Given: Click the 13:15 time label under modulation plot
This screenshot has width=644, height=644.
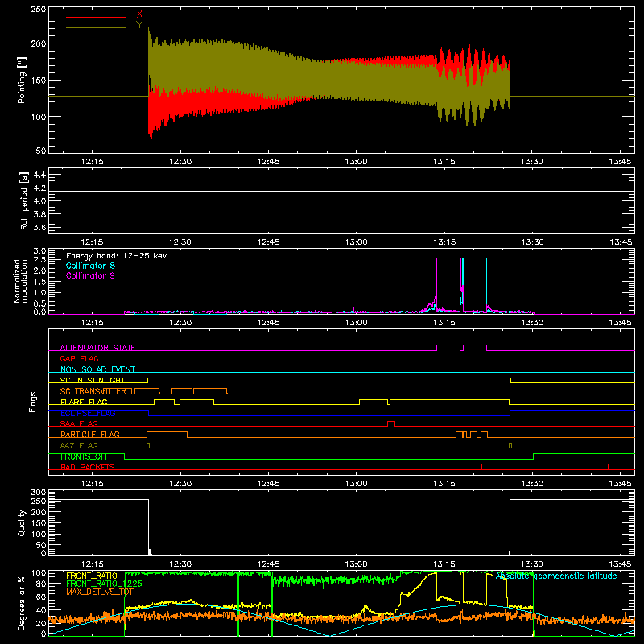Looking at the screenshot, I should [444, 323].
